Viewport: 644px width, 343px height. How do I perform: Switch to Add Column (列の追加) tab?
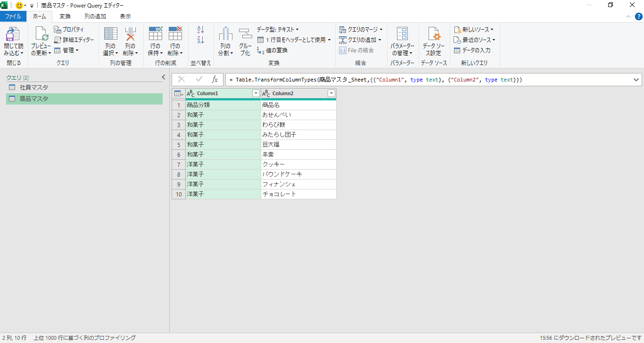(x=95, y=16)
